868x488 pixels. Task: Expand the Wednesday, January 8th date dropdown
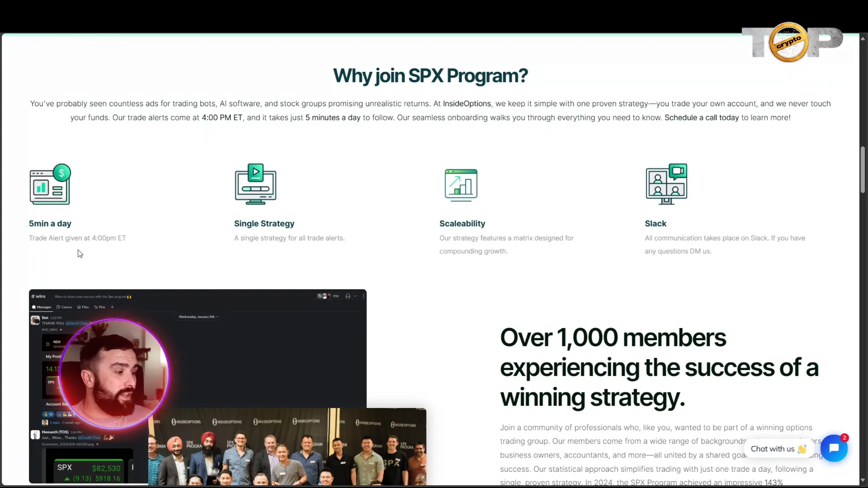pyautogui.click(x=198, y=317)
